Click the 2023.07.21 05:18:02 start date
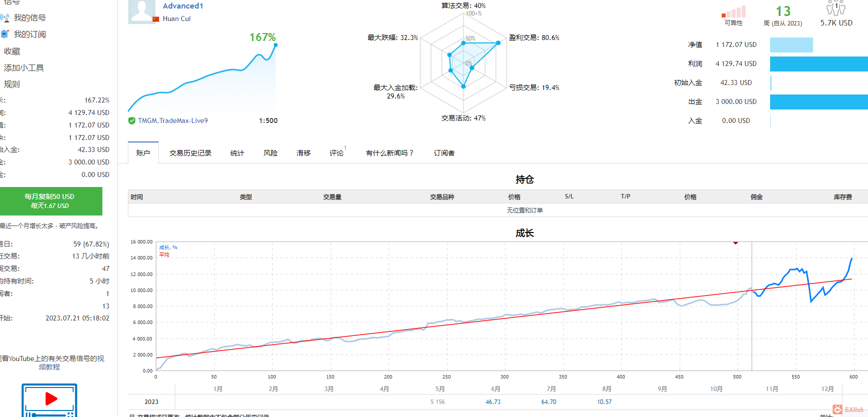 click(x=77, y=318)
